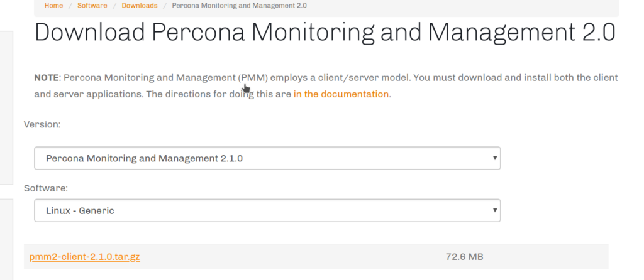Click the slash separator before Downloads
Screen dimensions: 644x280
click(114, 6)
